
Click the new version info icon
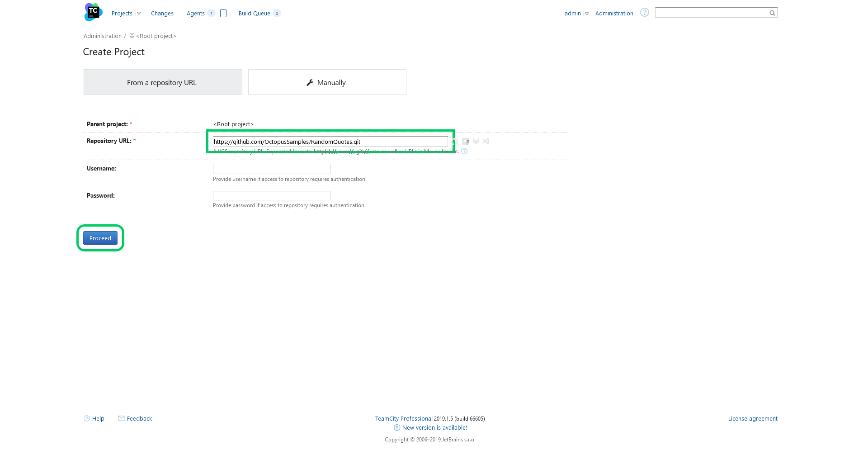click(x=397, y=428)
